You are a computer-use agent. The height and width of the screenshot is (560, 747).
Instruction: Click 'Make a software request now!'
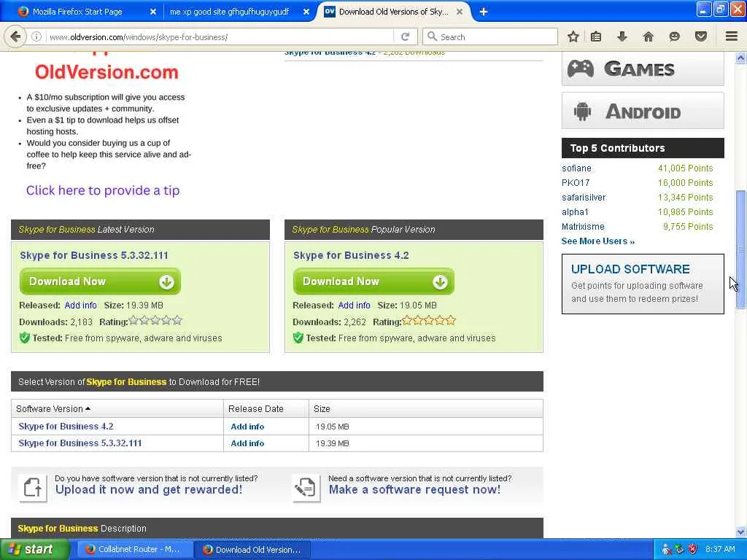[x=414, y=489]
